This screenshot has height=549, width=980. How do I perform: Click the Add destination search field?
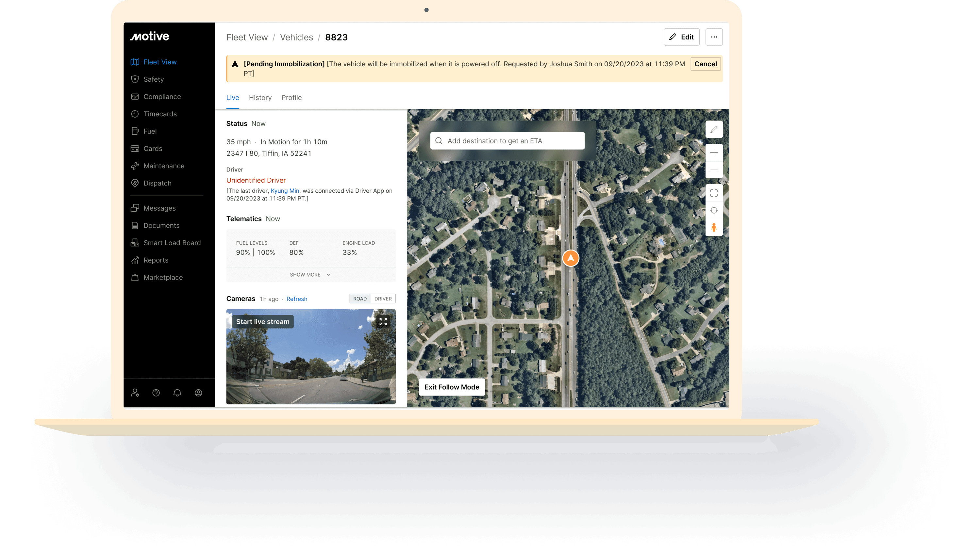coord(507,141)
